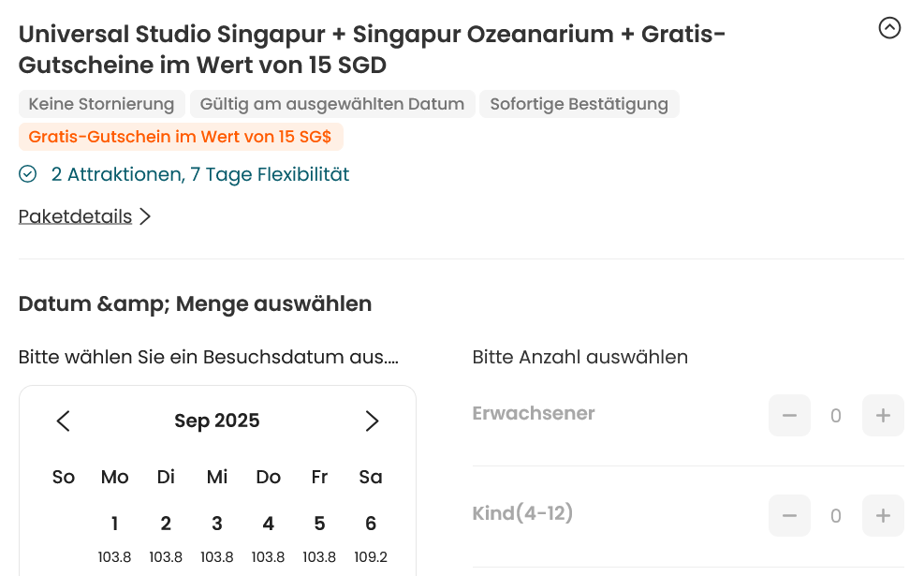Collapse the package card with top chevron
This screenshot has height=576, width=924.
pyautogui.click(x=889, y=28)
